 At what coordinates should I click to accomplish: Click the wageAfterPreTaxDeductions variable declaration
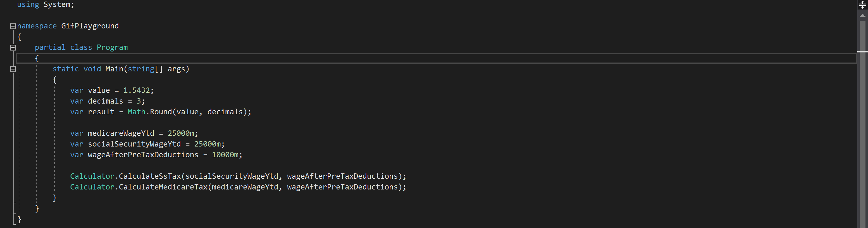pyautogui.click(x=143, y=155)
